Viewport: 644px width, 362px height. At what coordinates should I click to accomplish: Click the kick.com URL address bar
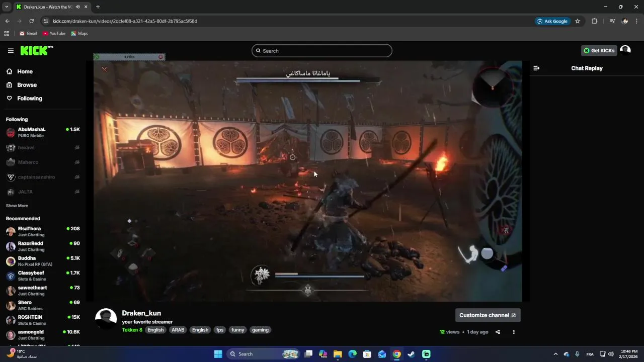click(x=125, y=21)
